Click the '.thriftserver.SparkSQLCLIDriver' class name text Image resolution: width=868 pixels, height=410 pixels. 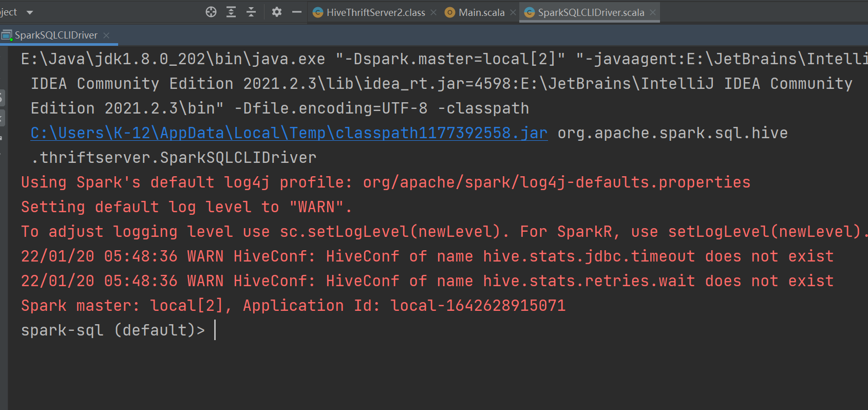tap(174, 158)
